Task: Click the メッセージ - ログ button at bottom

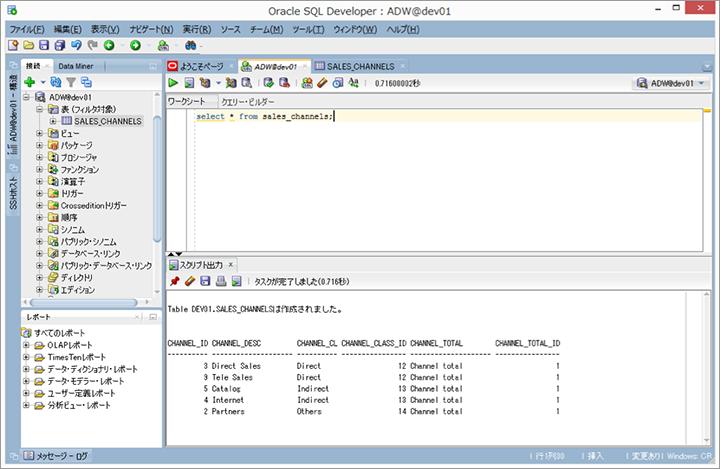Action: (x=55, y=456)
